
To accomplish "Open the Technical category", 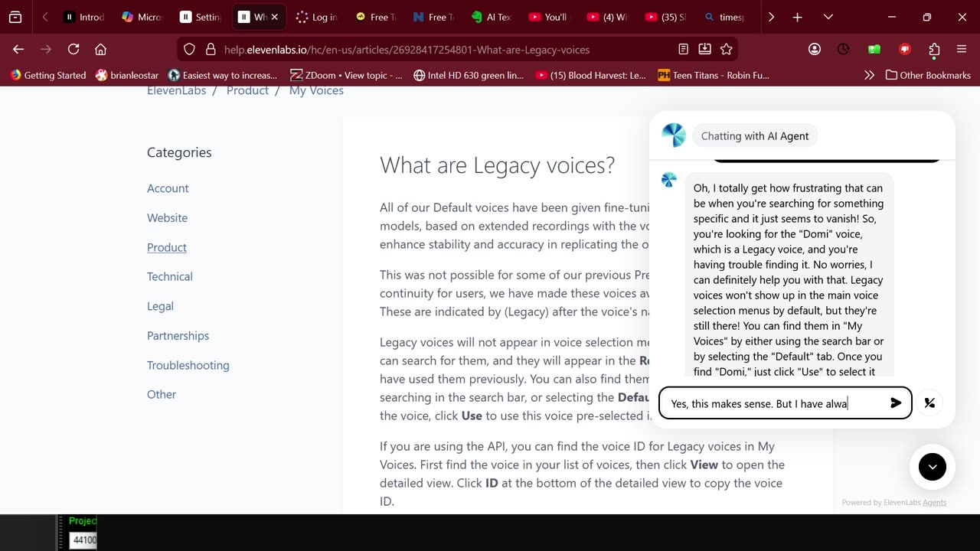I will pyautogui.click(x=170, y=276).
